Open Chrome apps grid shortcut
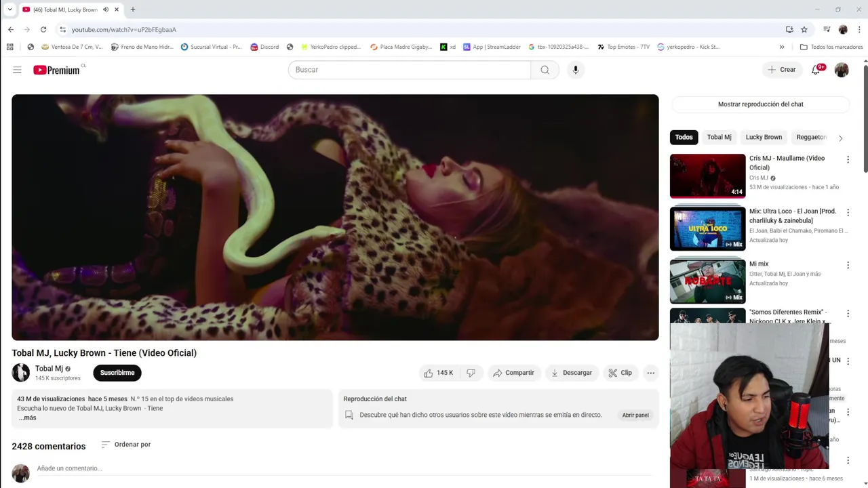The width and height of the screenshot is (868, 488). tap(9, 47)
